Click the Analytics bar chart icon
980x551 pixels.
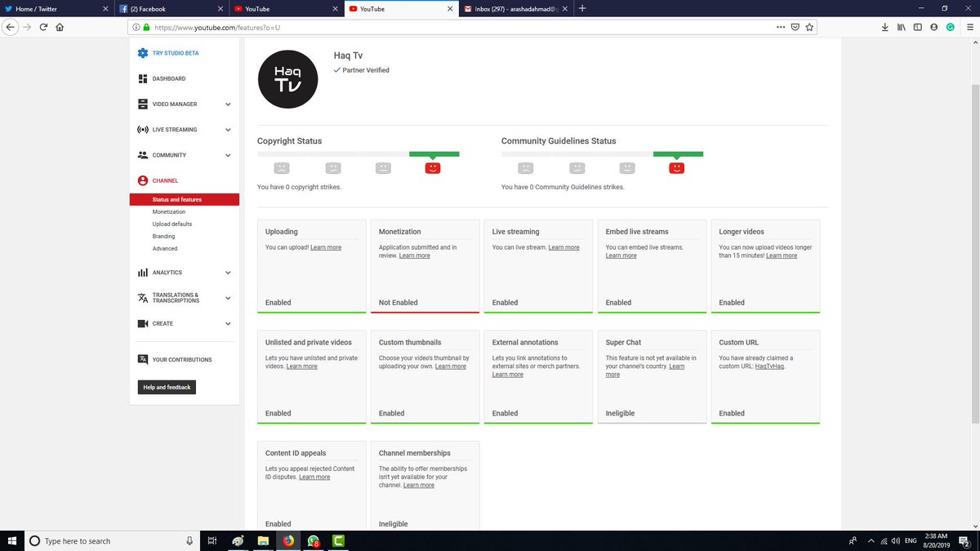tap(143, 273)
